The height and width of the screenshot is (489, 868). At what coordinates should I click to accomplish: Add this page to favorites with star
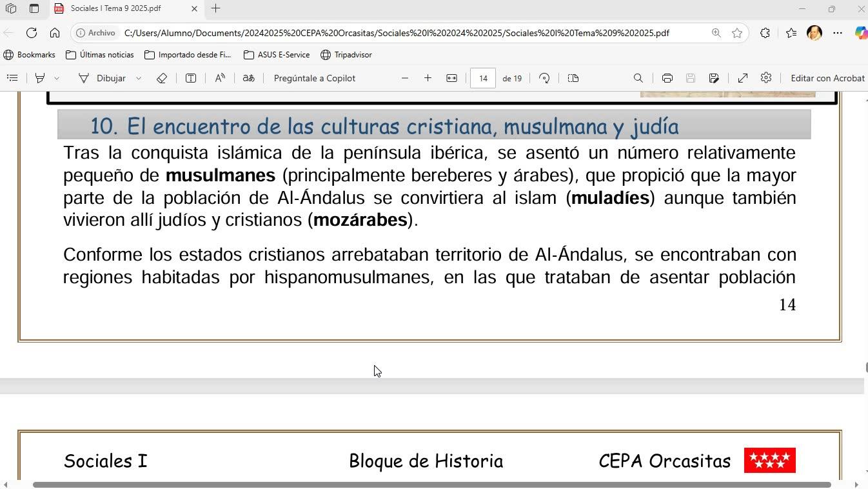point(737,33)
